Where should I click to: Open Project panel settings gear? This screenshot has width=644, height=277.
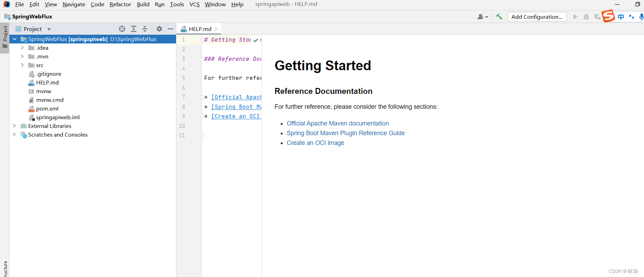coord(159,29)
